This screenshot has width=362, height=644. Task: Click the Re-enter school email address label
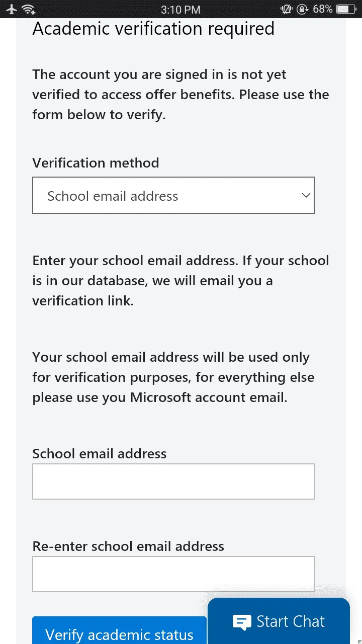[x=128, y=546]
